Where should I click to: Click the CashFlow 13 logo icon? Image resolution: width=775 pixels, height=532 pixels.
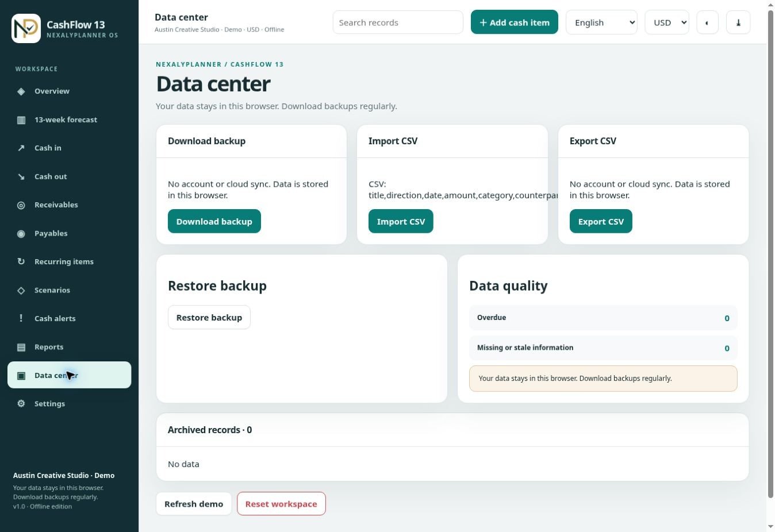(x=26, y=28)
